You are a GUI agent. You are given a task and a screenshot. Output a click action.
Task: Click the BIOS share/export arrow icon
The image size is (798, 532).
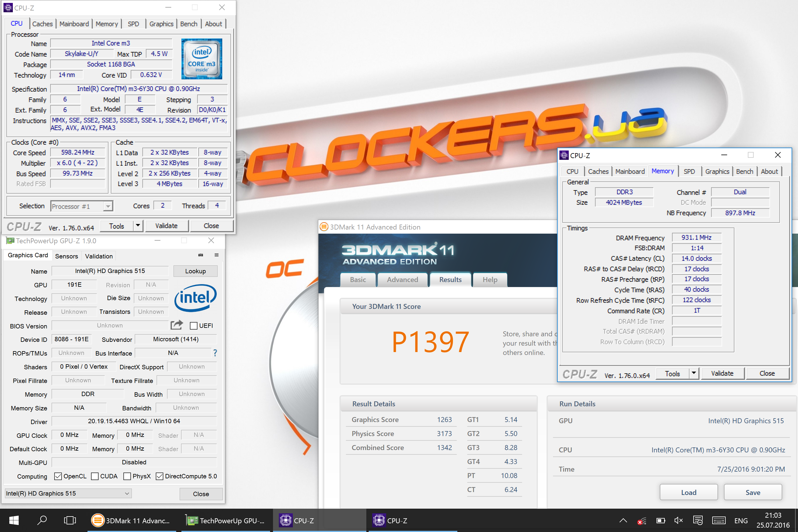pos(177,325)
